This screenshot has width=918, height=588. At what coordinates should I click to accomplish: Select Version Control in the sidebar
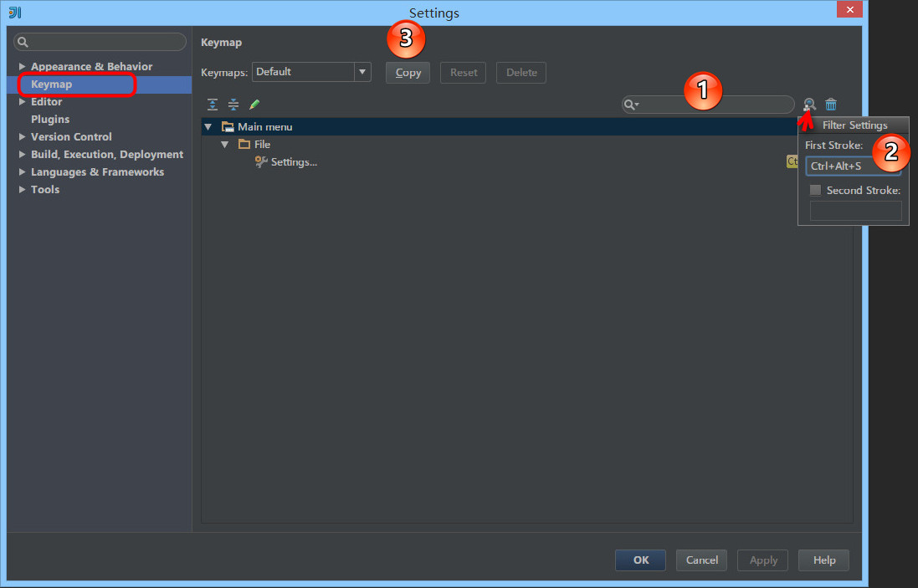point(71,136)
